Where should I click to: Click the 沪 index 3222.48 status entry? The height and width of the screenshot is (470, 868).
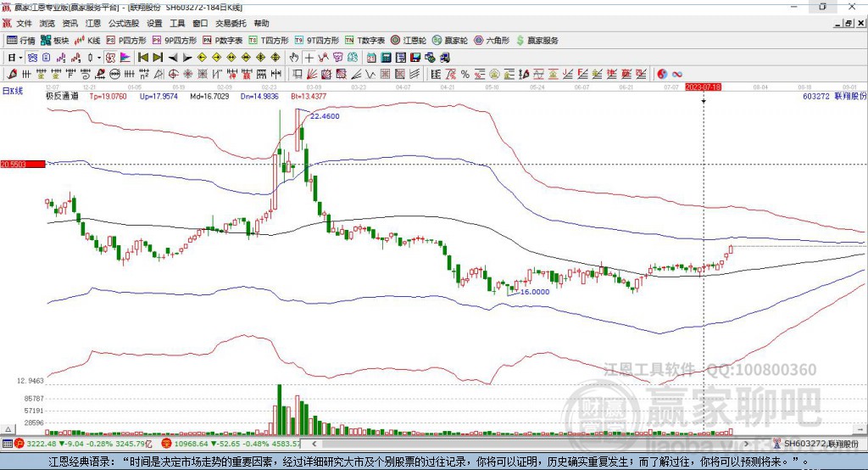[x=83, y=444]
